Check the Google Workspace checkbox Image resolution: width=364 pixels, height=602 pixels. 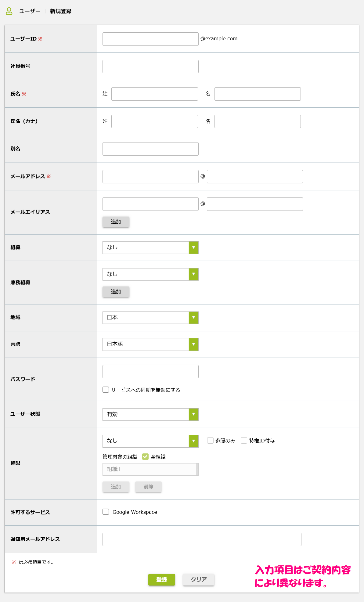[106, 512]
